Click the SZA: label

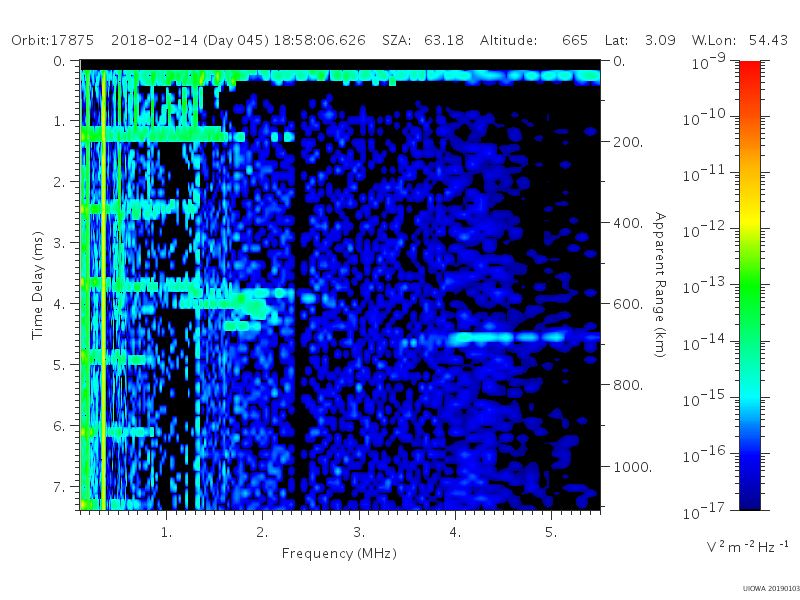396,40
